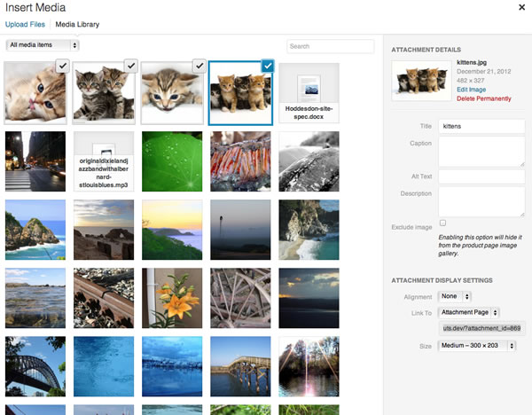This screenshot has width=532, height=415.
Task: Select the rock arch at dusk thumbnail
Action: click(104, 230)
